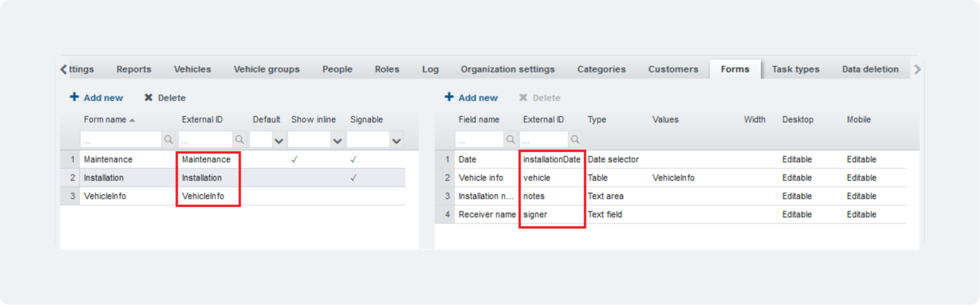Focus the Form name filter field

tap(121, 140)
